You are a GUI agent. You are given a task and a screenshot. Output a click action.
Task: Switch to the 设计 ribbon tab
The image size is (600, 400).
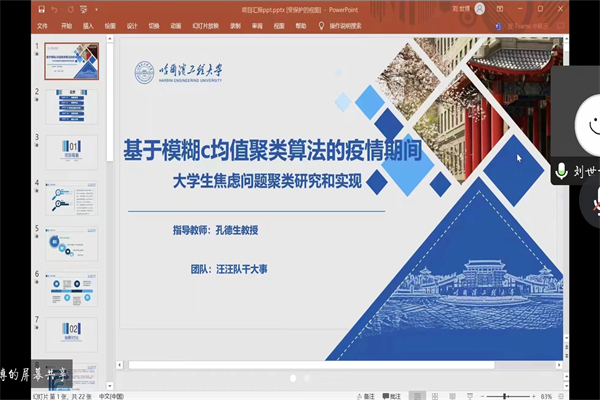[x=132, y=27]
